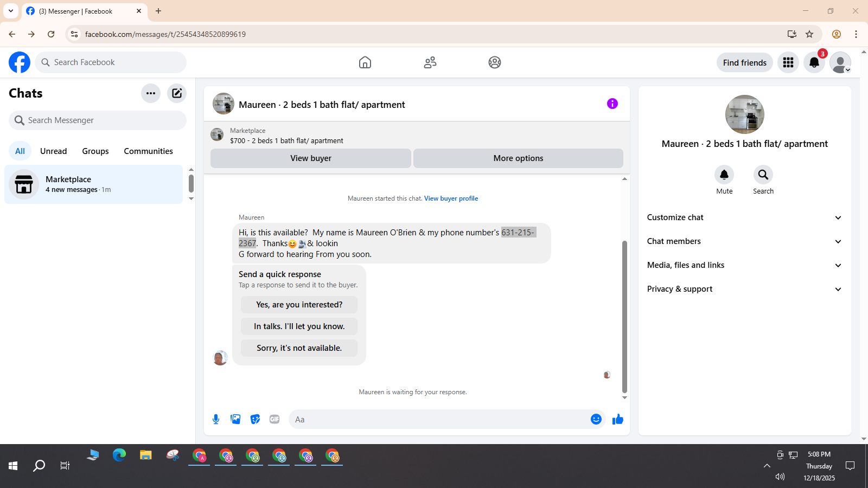Open conversation information purple icon

(x=612, y=104)
